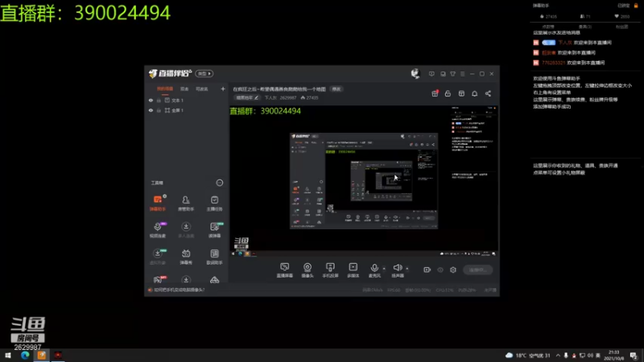644x362 pixels.
Task: Add a new scene with the plus button
Action: pyautogui.click(x=223, y=88)
